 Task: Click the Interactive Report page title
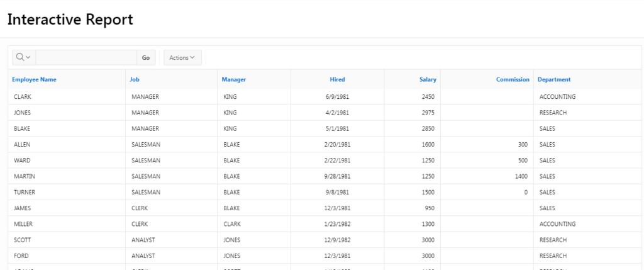click(70, 20)
